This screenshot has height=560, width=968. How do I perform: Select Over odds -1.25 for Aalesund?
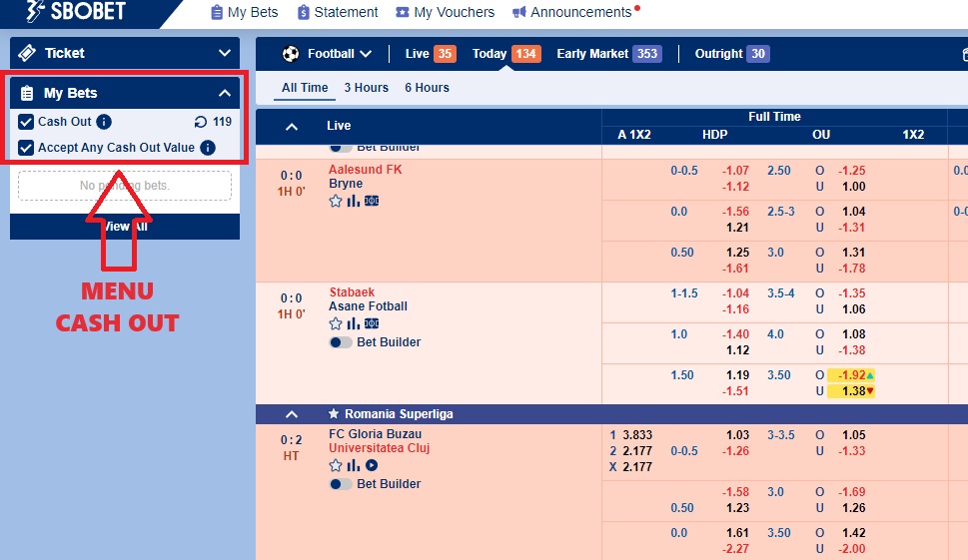(x=851, y=171)
